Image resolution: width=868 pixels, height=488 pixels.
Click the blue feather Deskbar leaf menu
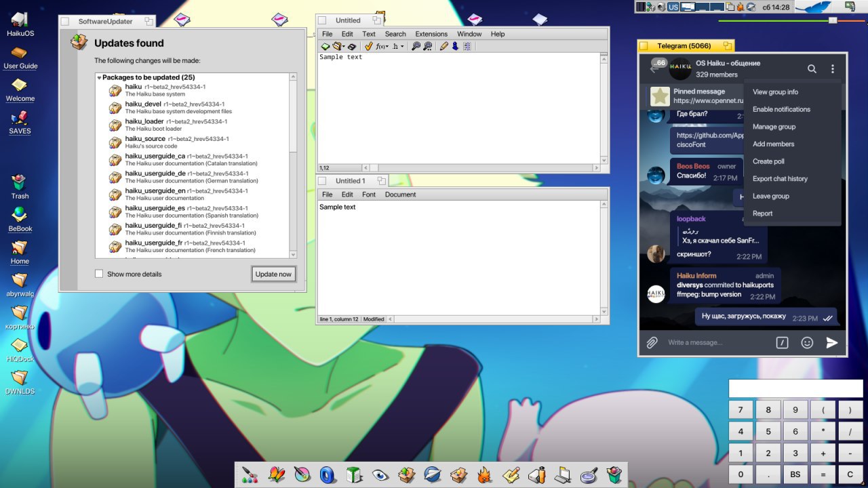(814, 7)
